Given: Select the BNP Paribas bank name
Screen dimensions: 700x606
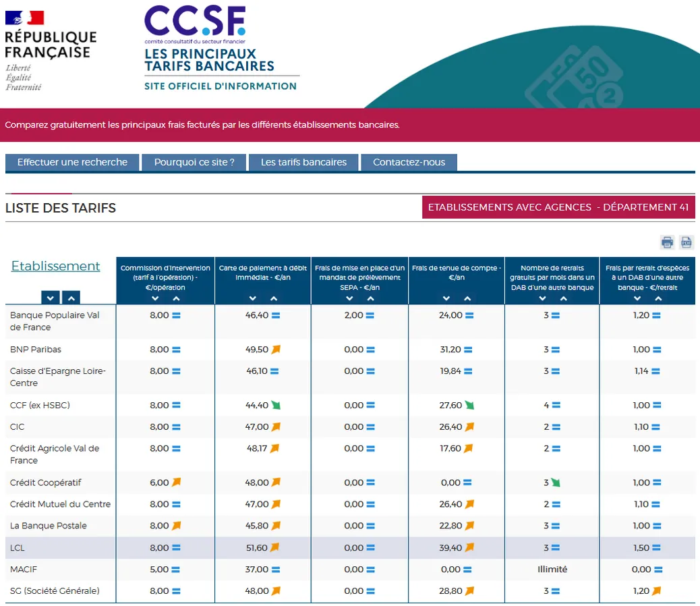Looking at the screenshot, I should (x=36, y=349).
